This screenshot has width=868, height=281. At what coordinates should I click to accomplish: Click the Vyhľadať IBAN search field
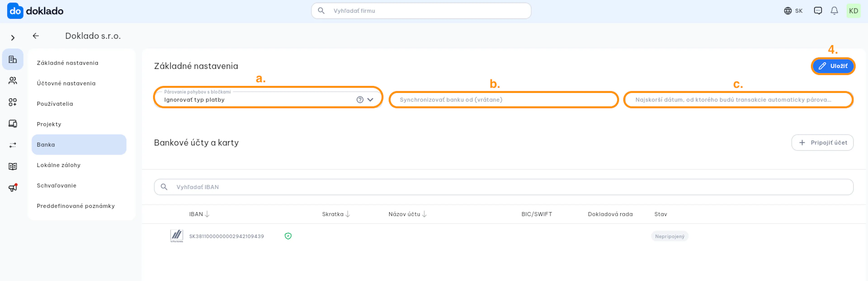[503, 187]
